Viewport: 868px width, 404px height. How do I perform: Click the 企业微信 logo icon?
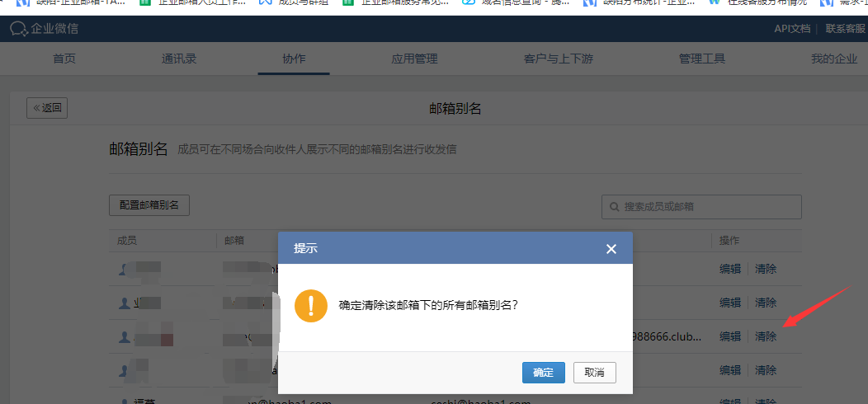[x=18, y=29]
